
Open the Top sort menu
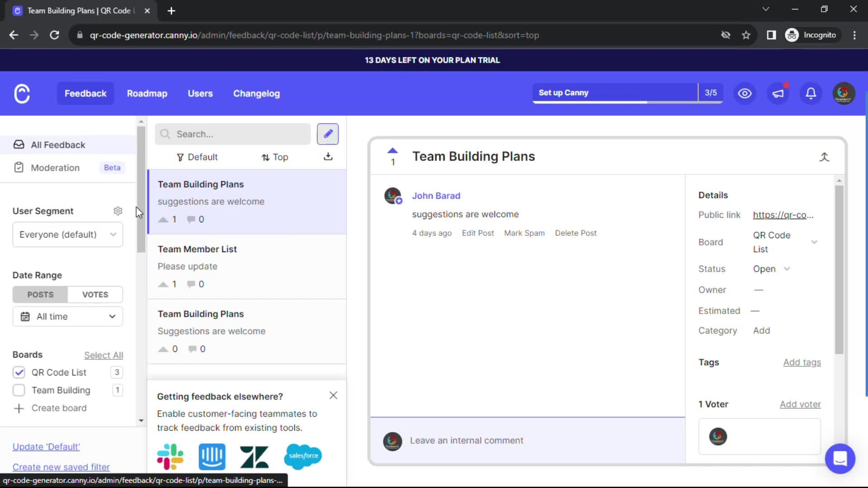point(274,157)
